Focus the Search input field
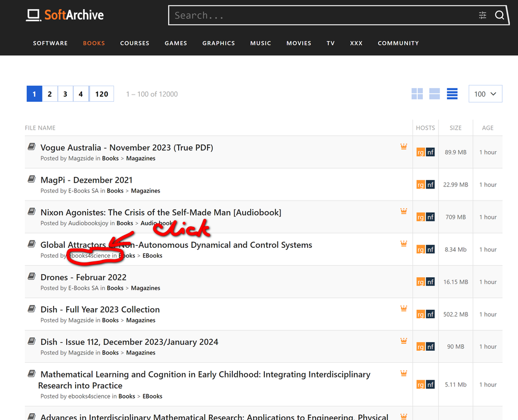 point(324,15)
